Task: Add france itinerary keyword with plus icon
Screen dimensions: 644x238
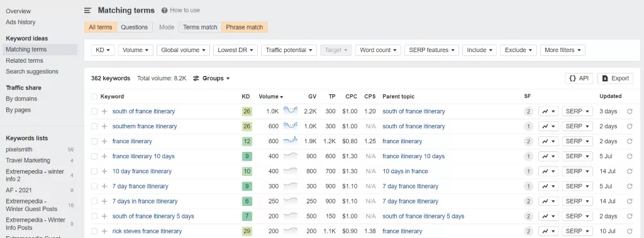Action: pos(104,141)
